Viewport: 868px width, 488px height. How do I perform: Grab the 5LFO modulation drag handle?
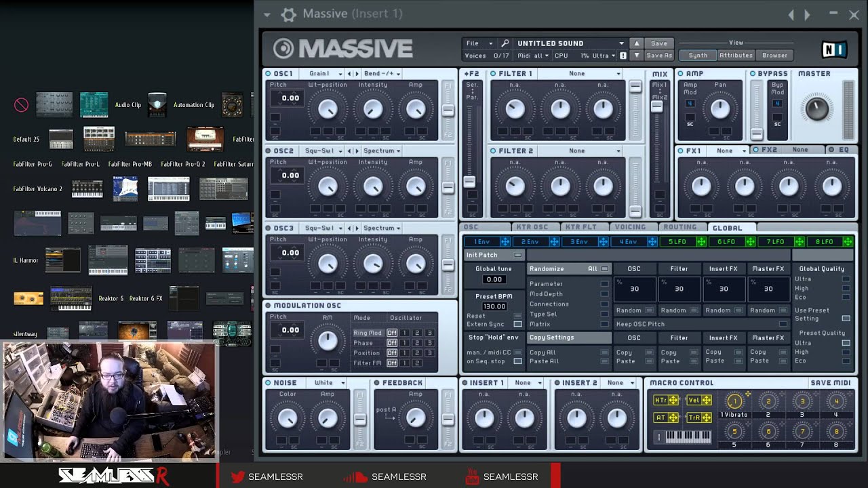tap(701, 242)
